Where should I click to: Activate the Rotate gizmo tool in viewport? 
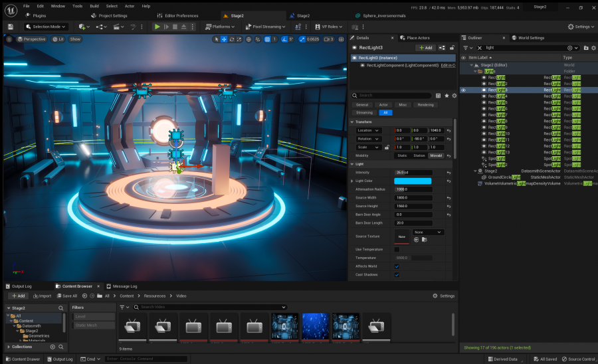[x=231, y=39]
